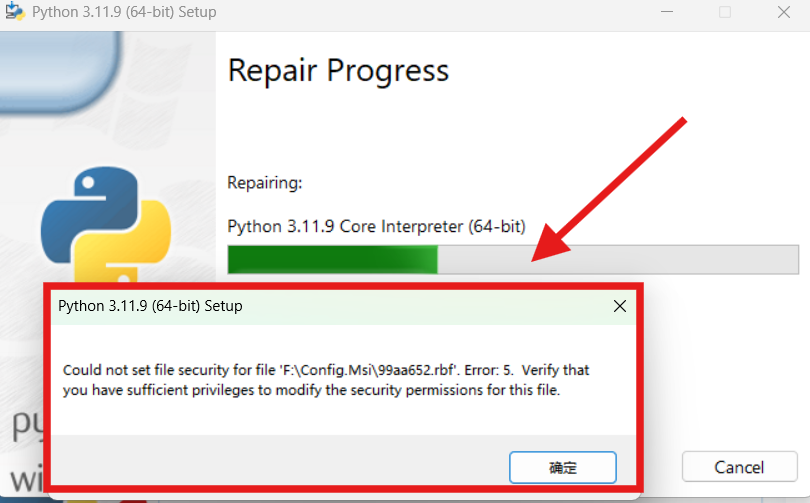Close the error dialog with the X
The height and width of the screenshot is (503, 810).
[619, 306]
